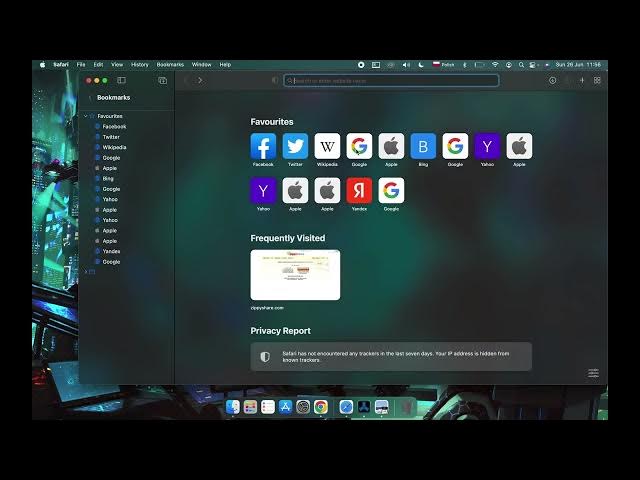
Task: Click the Do Not Disturb moon icon
Action: tap(421, 64)
